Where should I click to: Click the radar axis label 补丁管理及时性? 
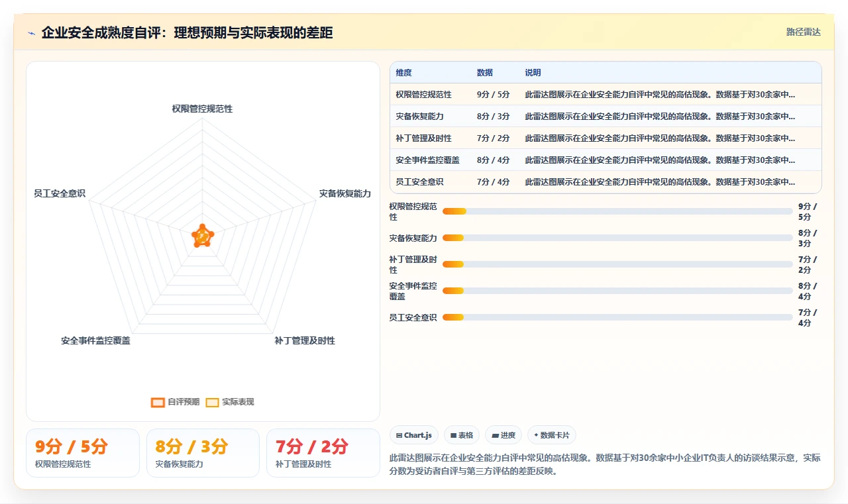(305, 340)
